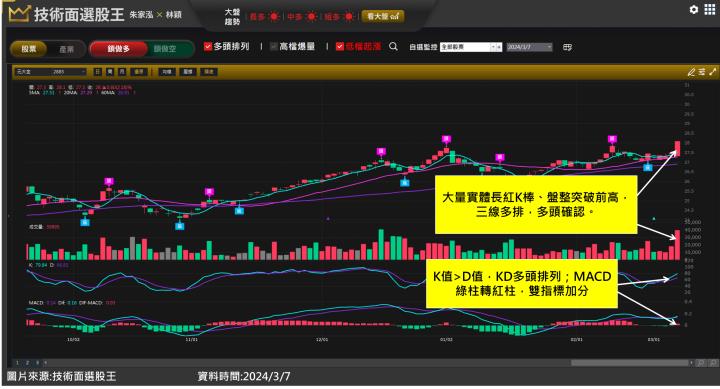Click the KD panel's K and D readout
Viewport: 720px width, 389px height.
coord(49,265)
